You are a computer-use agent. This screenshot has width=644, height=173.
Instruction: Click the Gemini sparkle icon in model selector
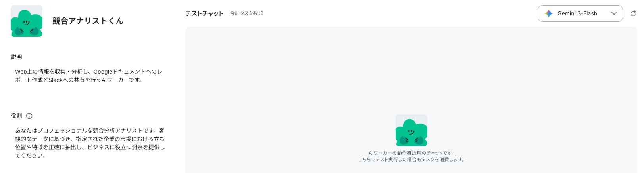[x=549, y=13]
